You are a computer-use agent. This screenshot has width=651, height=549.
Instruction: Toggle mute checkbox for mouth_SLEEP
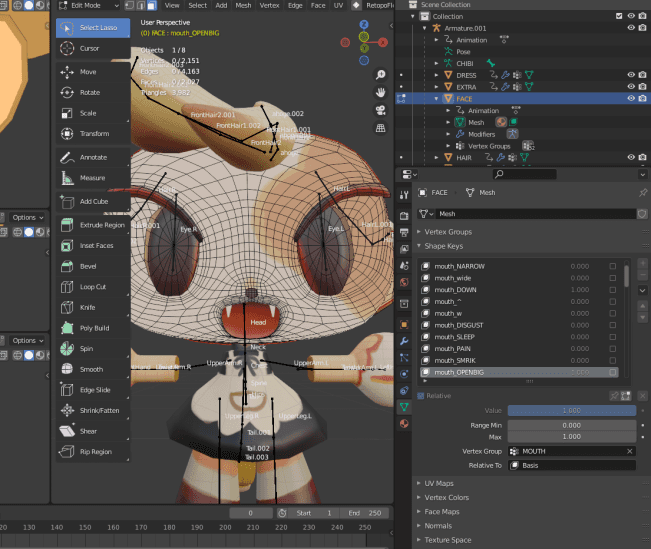pyautogui.click(x=613, y=337)
